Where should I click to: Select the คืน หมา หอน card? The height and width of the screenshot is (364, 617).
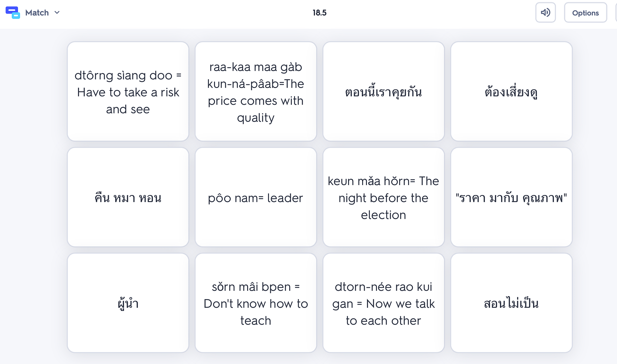point(128,197)
